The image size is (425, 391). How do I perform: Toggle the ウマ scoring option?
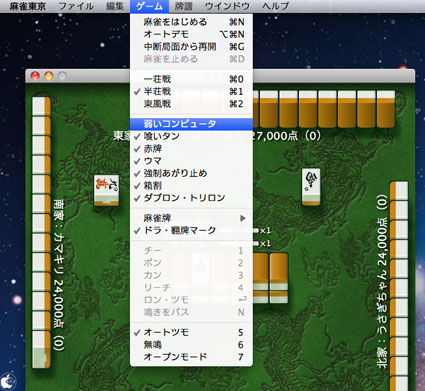tap(191, 161)
